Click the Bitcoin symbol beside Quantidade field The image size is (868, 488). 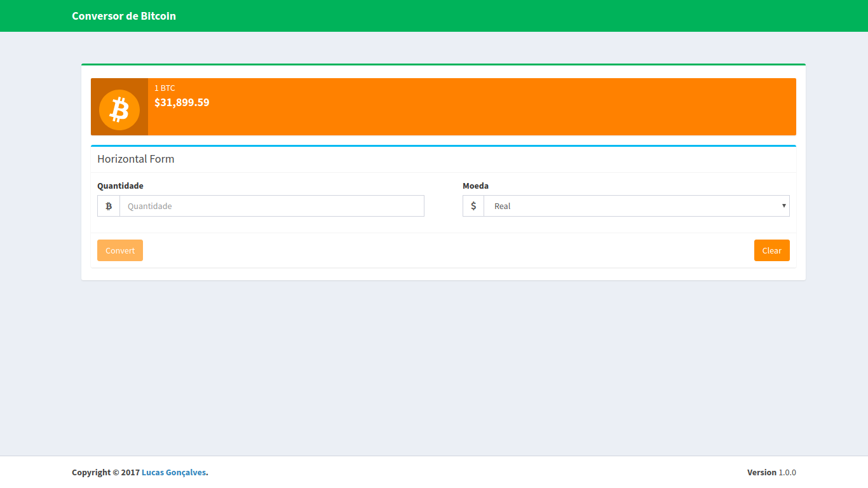109,206
